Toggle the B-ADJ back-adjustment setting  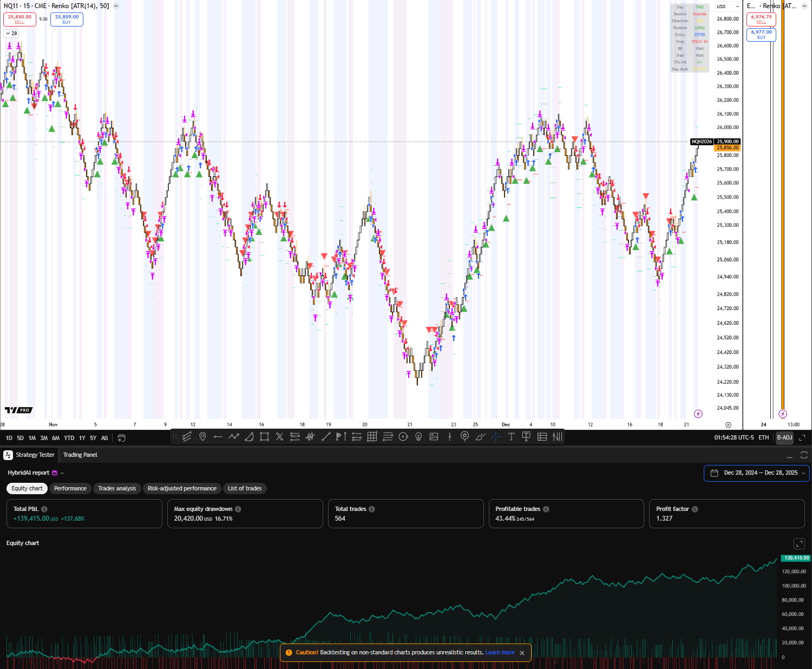[784, 437]
